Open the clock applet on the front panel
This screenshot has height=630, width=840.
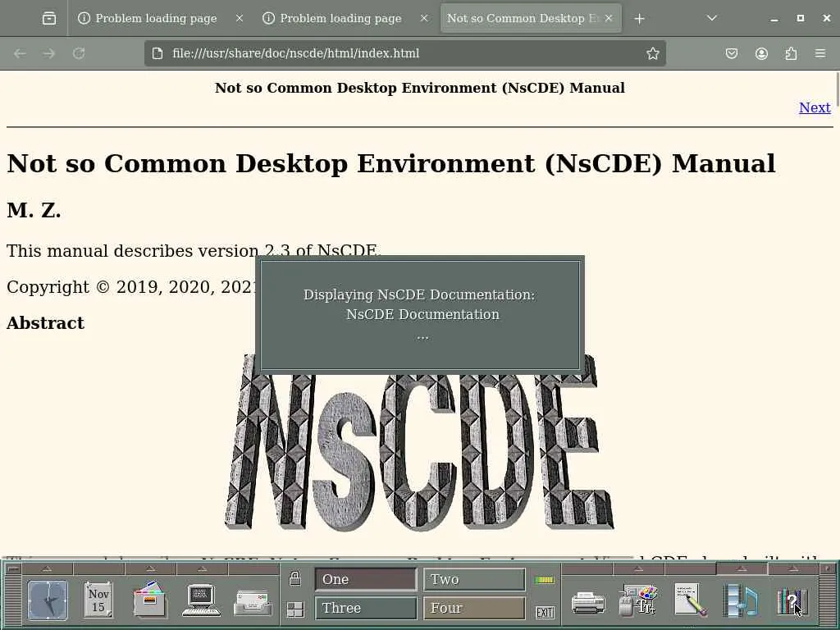[x=48, y=600]
